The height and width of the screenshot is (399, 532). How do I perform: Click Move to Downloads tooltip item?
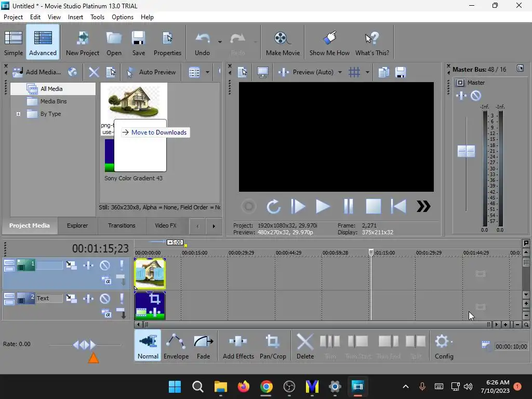click(155, 132)
